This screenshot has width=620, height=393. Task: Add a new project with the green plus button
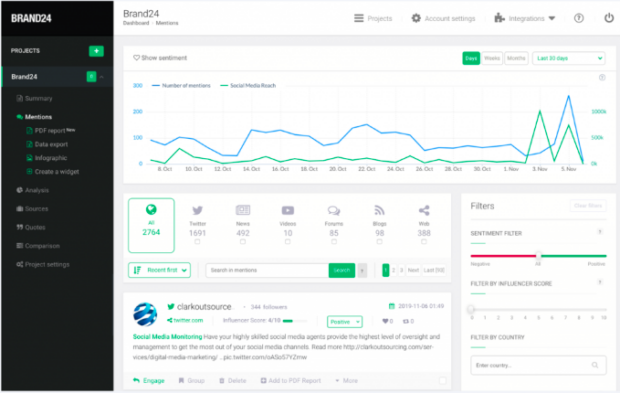click(96, 51)
